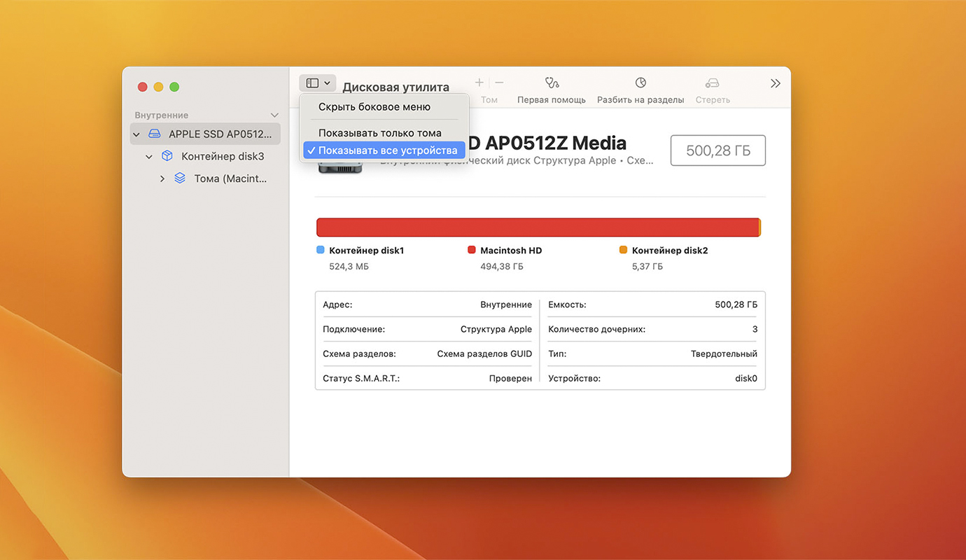The height and width of the screenshot is (560, 966).
Task: Click the "Количество дочерних" label
Action: coord(596,330)
